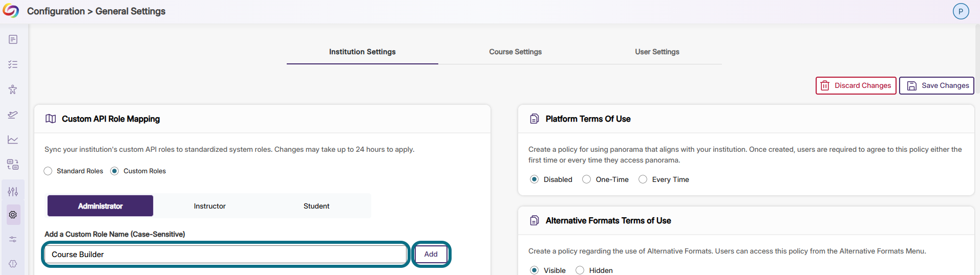Open the vertical sliders icon in sidebar
980x275 pixels.
coord(13,191)
